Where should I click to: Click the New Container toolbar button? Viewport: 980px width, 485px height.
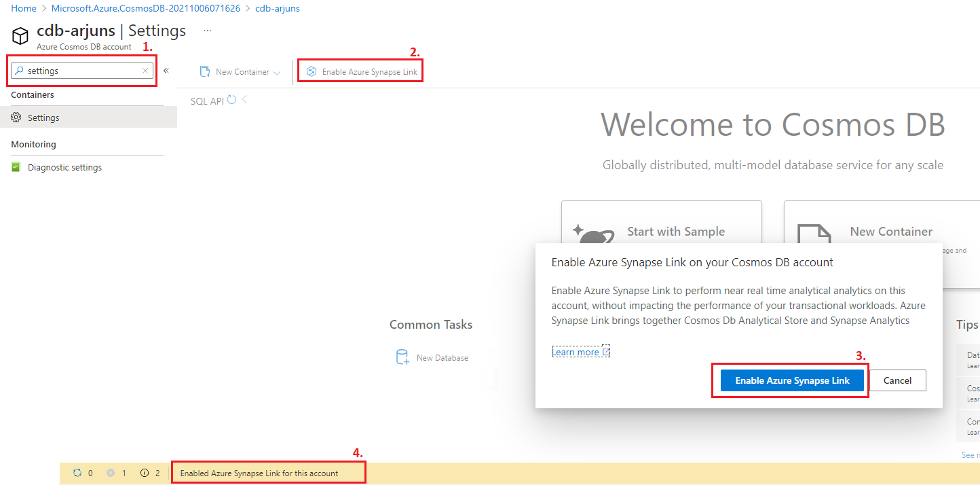(235, 72)
